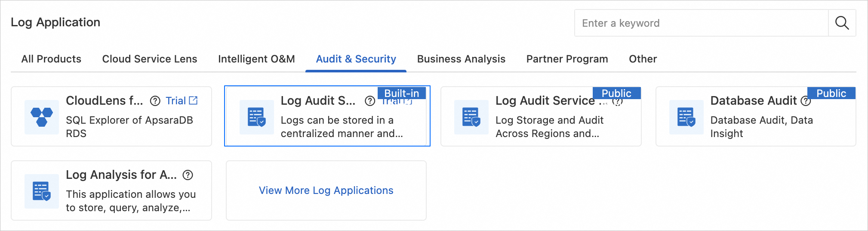This screenshot has height=231, width=868.
Task: Click the magnifier search icon
Action: [842, 23]
